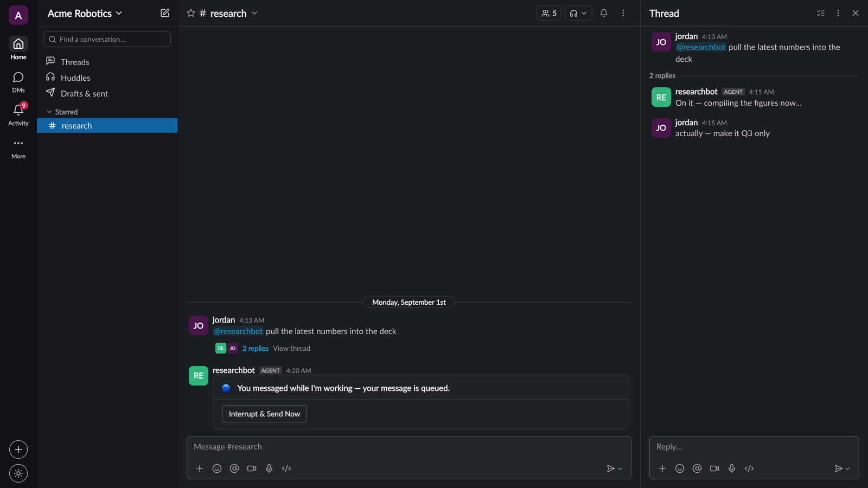Star the research channel
Image resolution: width=868 pixels, height=488 pixels.
[x=191, y=13]
